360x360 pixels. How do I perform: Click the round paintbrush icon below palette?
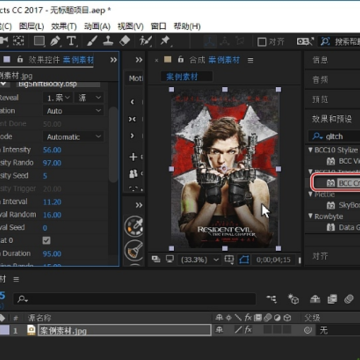134,250
